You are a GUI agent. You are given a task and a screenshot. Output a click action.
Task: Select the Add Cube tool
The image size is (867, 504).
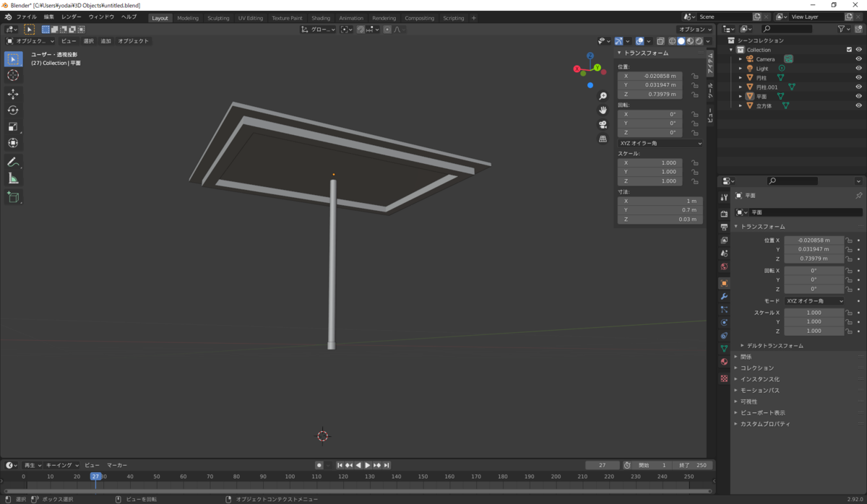click(x=13, y=196)
